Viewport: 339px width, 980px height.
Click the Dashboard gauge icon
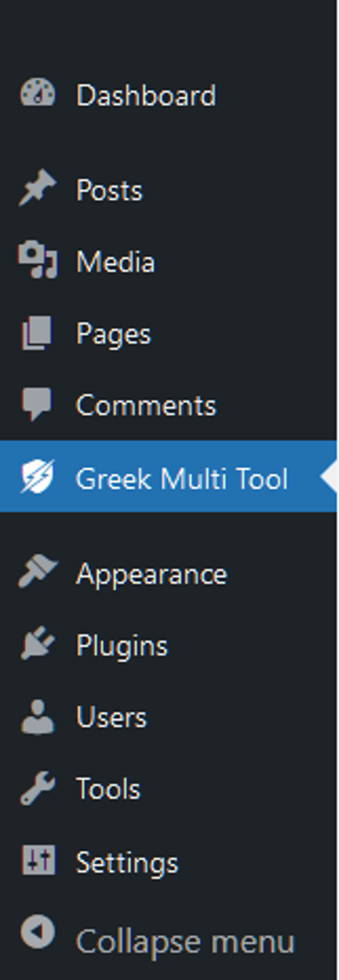(37, 93)
